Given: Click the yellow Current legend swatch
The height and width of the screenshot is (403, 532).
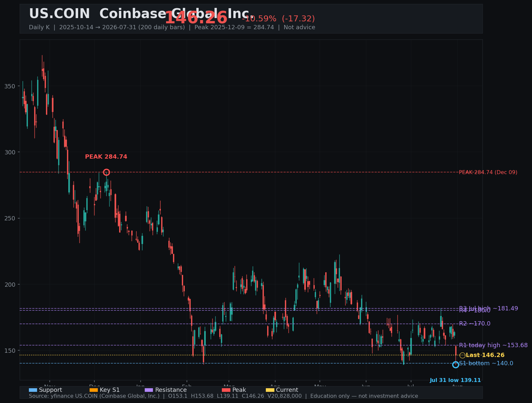Looking at the screenshot, I should coord(270,390).
